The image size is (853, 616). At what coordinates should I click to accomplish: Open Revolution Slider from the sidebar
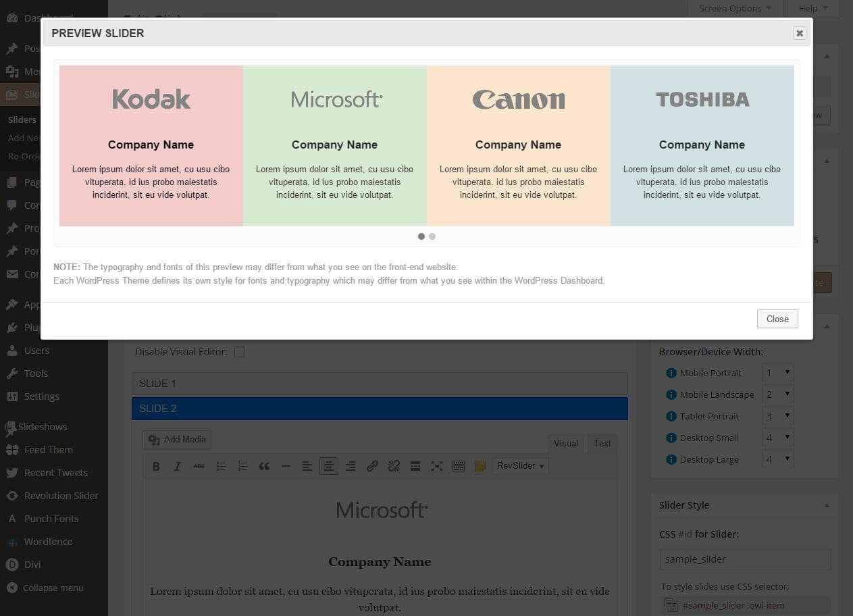(59, 495)
